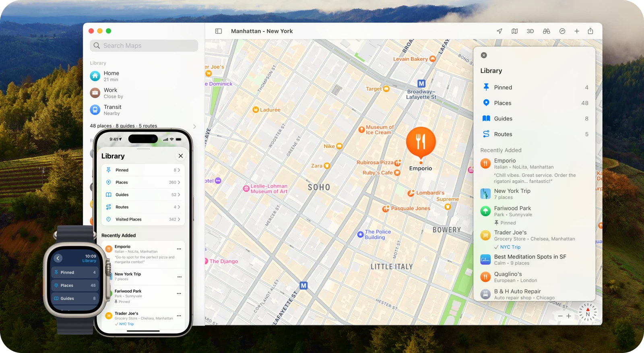
Task: Tap the NYC Trip link on iPhone
Action: tap(126, 324)
